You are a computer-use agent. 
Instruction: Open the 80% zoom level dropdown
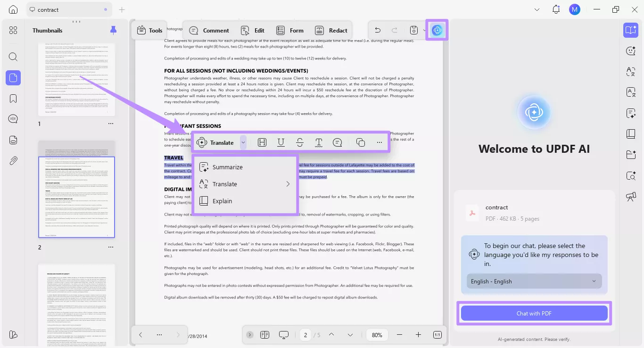(x=377, y=335)
